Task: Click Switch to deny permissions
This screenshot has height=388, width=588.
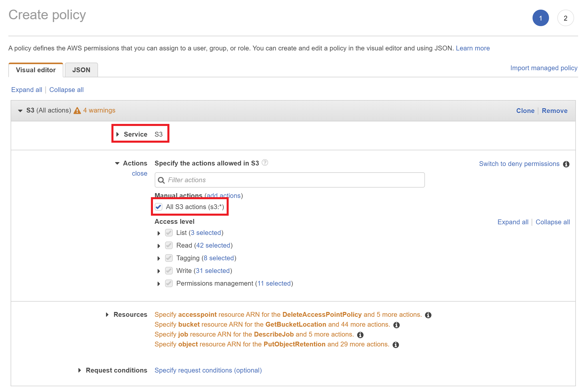Action: tap(519, 164)
